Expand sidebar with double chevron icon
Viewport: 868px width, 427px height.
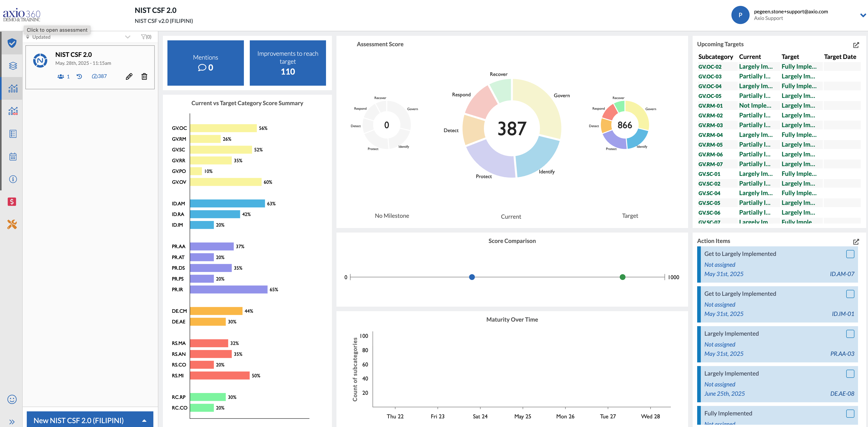12,422
